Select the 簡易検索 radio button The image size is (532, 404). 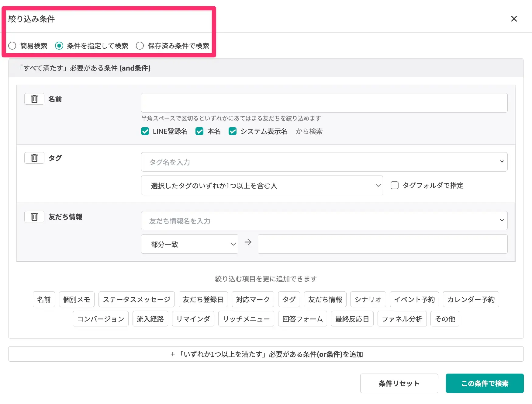point(12,46)
